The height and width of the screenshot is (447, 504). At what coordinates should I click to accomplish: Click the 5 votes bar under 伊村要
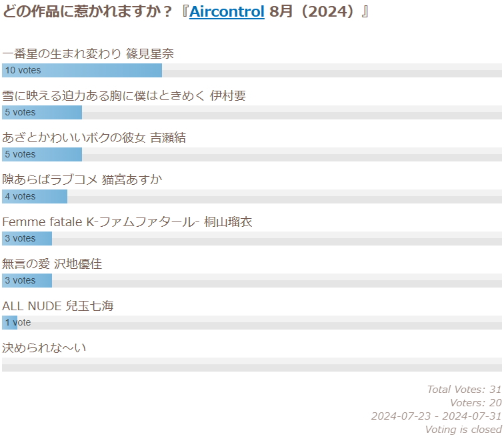[42, 112]
